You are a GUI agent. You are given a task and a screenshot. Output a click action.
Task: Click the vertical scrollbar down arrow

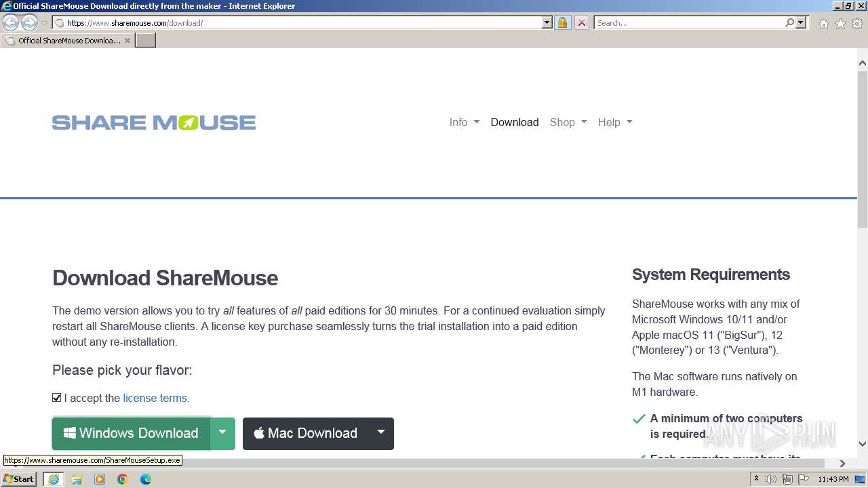863,444
